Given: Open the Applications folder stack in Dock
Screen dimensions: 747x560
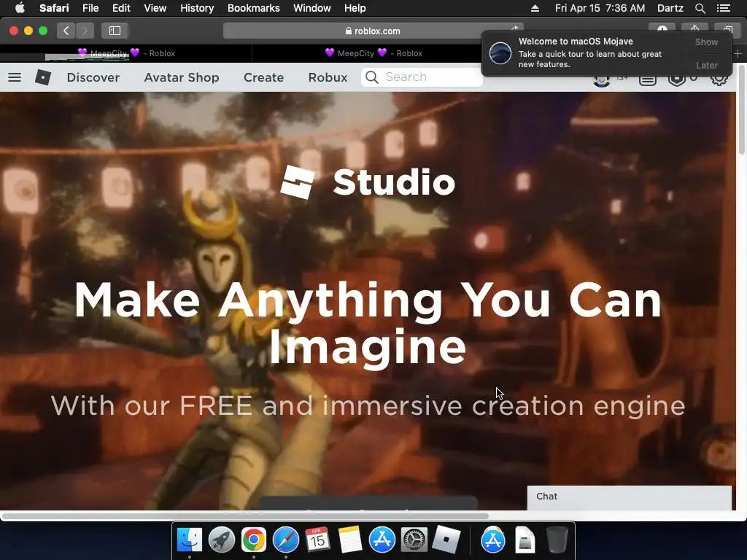Looking at the screenshot, I should 493,540.
